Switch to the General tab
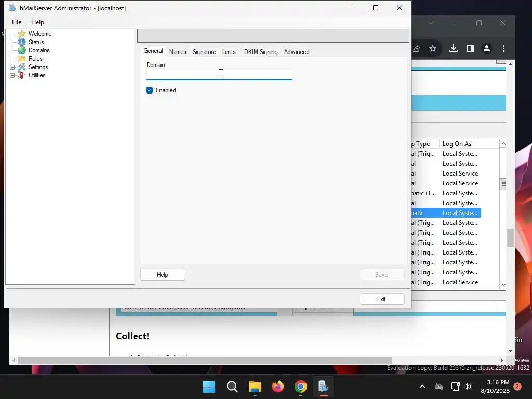 pyautogui.click(x=153, y=51)
